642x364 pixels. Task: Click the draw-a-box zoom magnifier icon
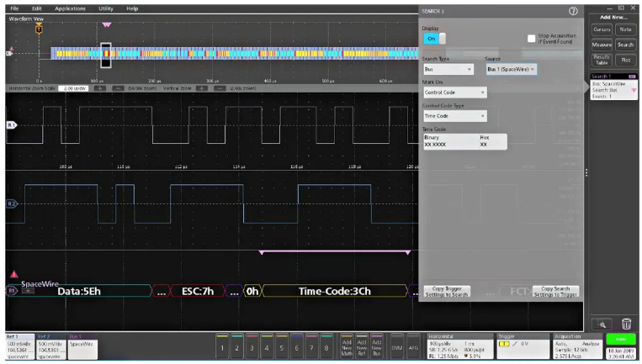(602, 324)
